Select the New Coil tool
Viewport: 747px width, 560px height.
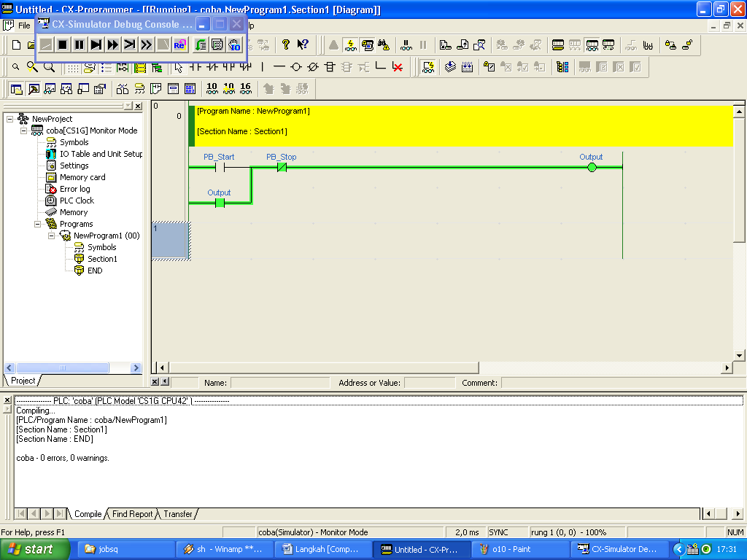click(x=295, y=67)
